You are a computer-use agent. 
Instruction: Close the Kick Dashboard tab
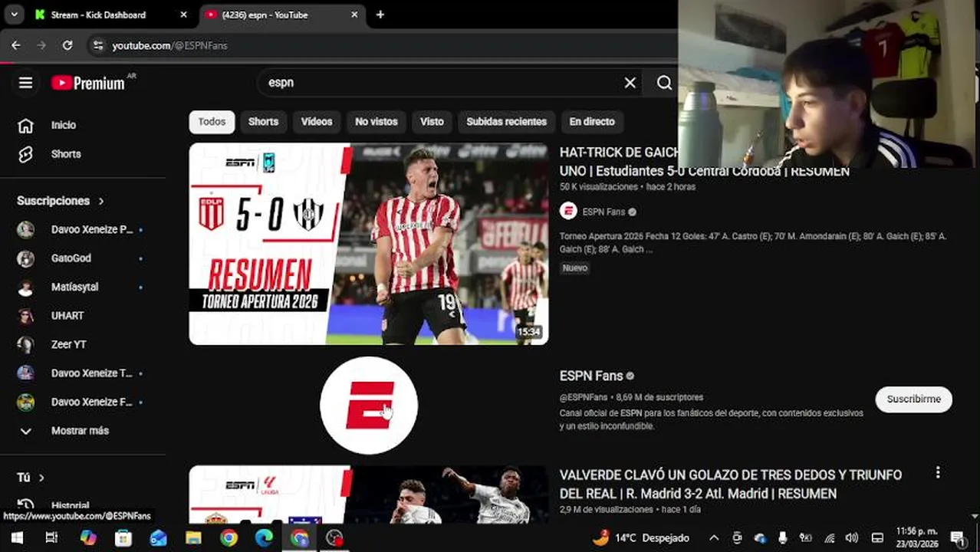[183, 15]
